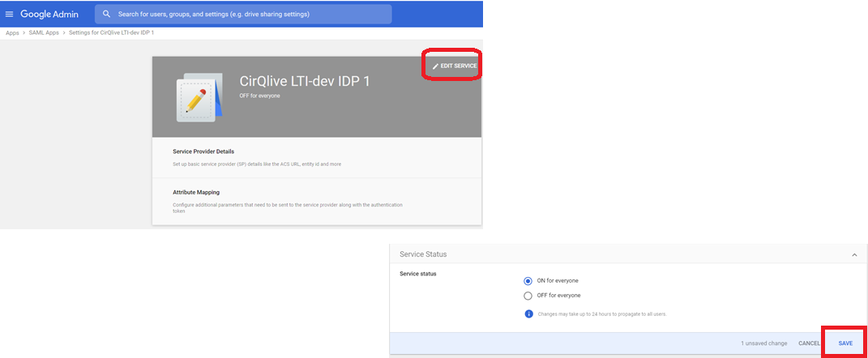
Task: Click the CirQlive LTI-dev IDP 1 title
Action: (x=305, y=81)
